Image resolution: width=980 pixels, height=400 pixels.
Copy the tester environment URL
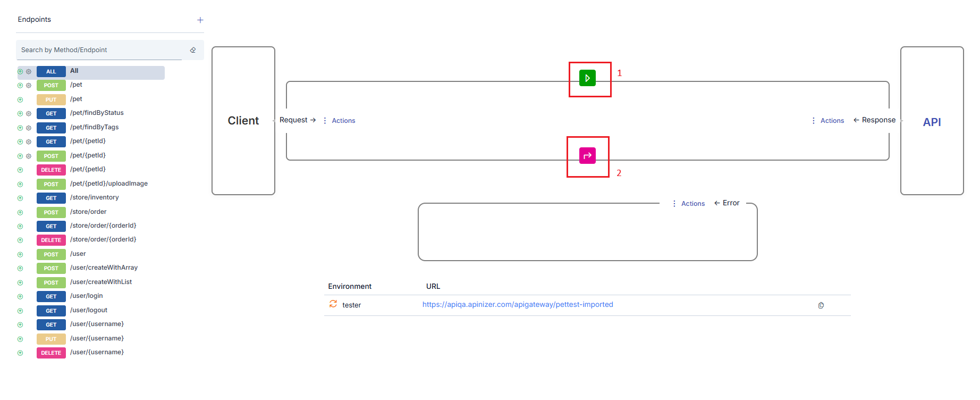821,305
